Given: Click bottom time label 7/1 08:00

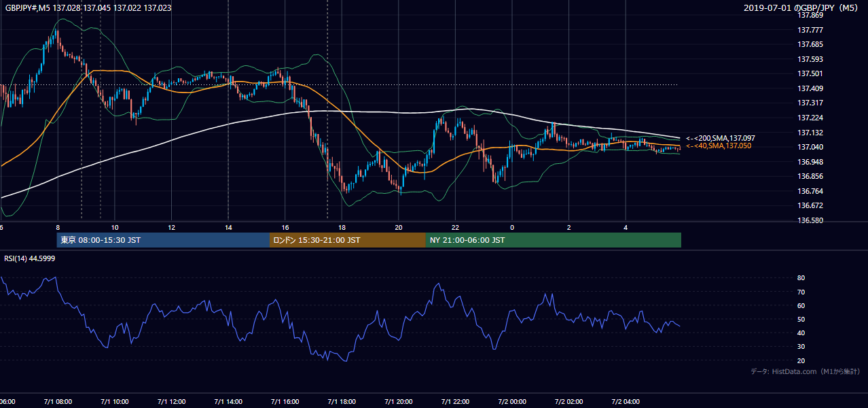Looking at the screenshot, I should 57,402.
